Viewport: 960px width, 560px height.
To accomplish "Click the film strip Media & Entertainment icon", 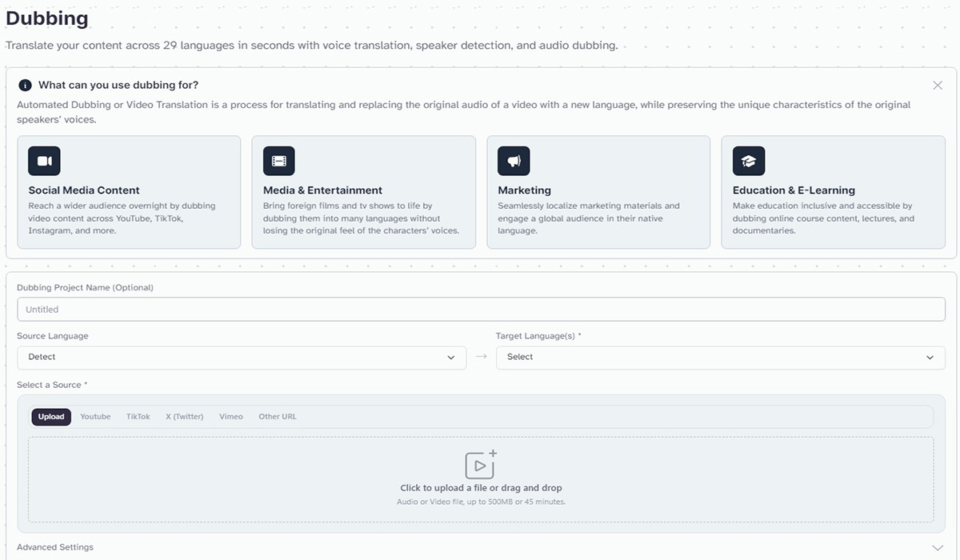I will pyautogui.click(x=278, y=161).
